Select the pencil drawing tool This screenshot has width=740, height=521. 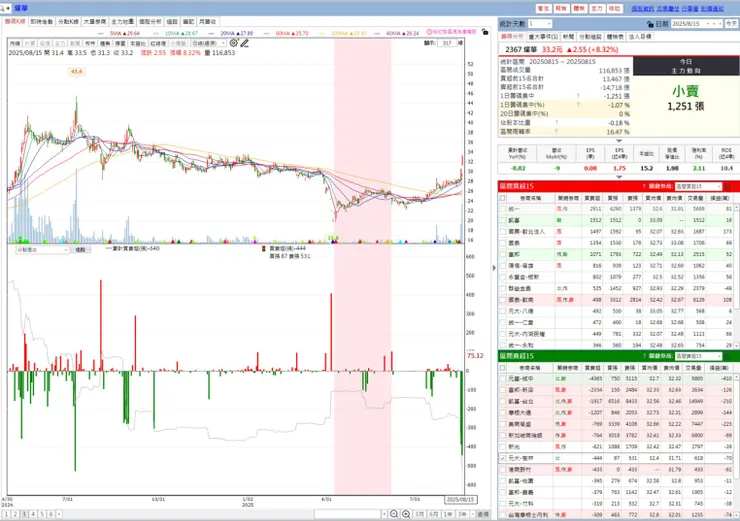[244, 43]
